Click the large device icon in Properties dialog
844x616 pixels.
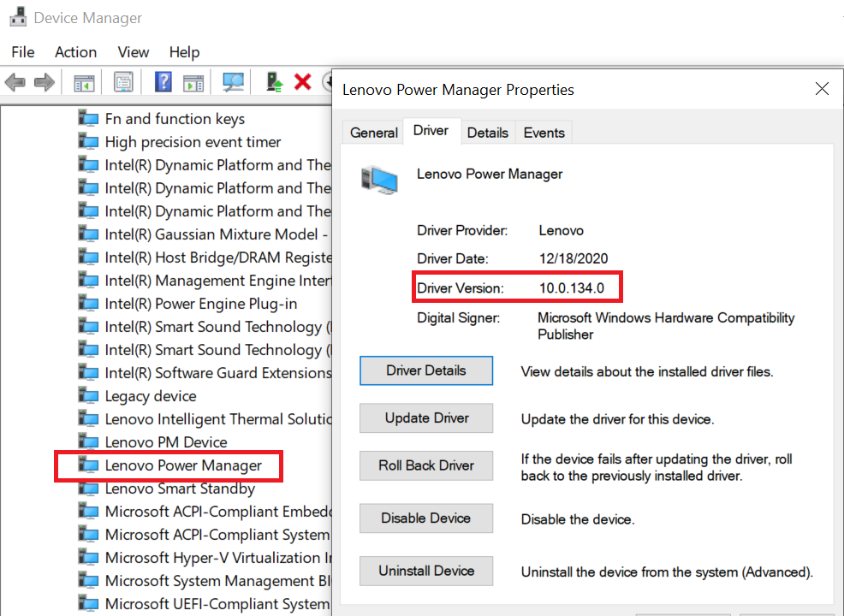379,180
